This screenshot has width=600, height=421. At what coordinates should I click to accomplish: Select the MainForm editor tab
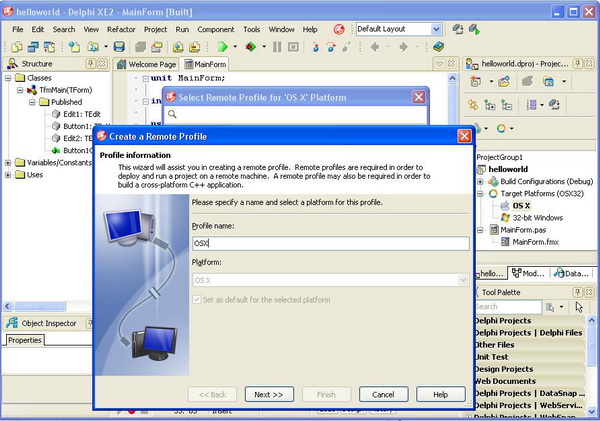click(205, 64)
